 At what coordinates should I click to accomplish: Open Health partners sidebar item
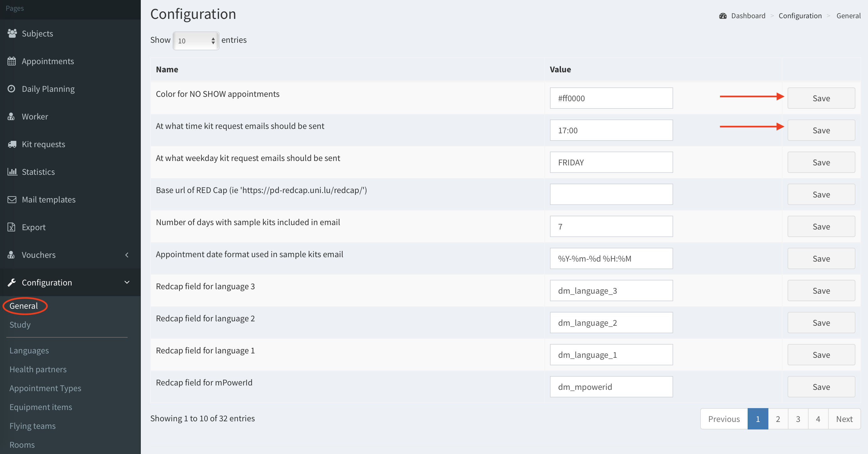point(38,369)
